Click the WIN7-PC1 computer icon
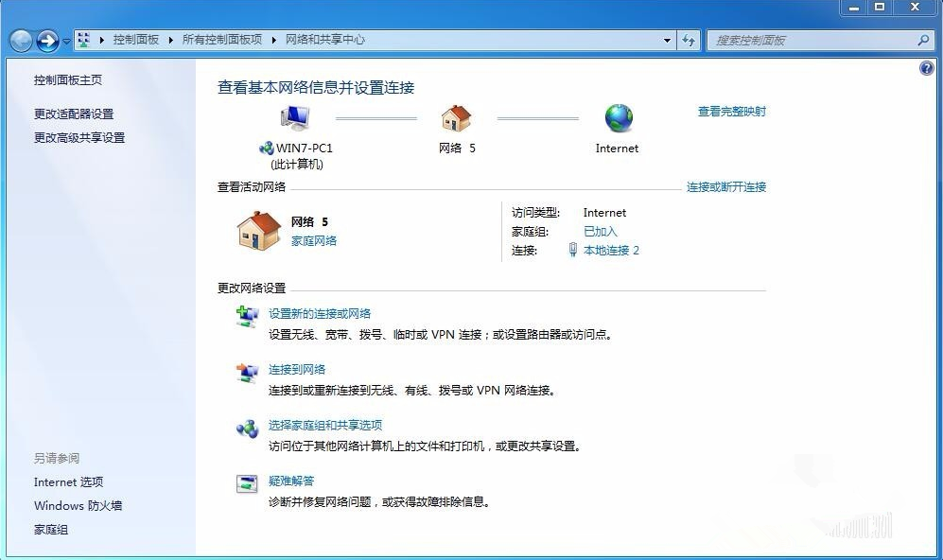943x560 pixels. 294,115
